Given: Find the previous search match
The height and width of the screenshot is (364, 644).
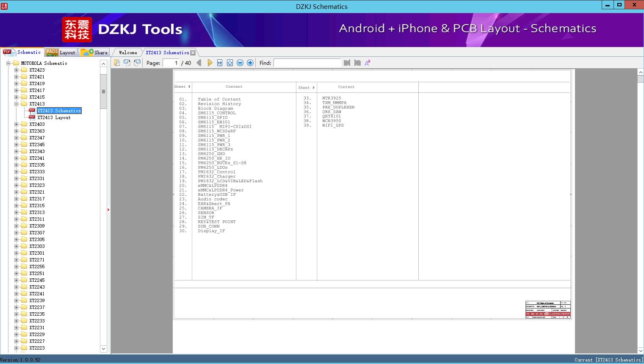Looking at the screenshot, I should pos(347,63).
